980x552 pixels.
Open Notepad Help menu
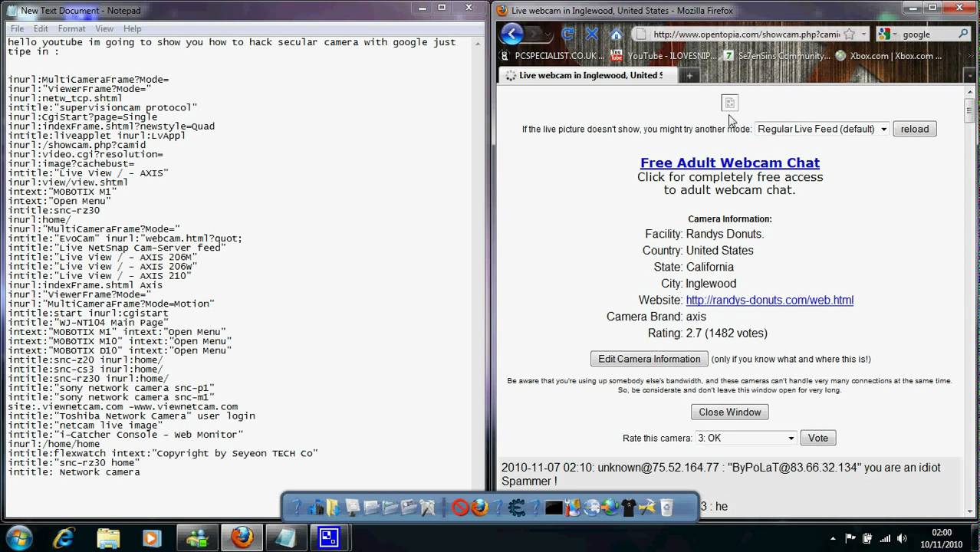click(132, 28)
